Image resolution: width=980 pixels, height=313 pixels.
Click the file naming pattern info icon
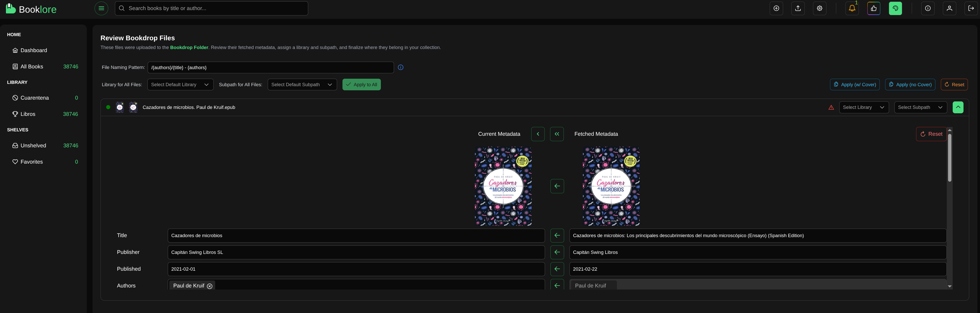point(400,67)
